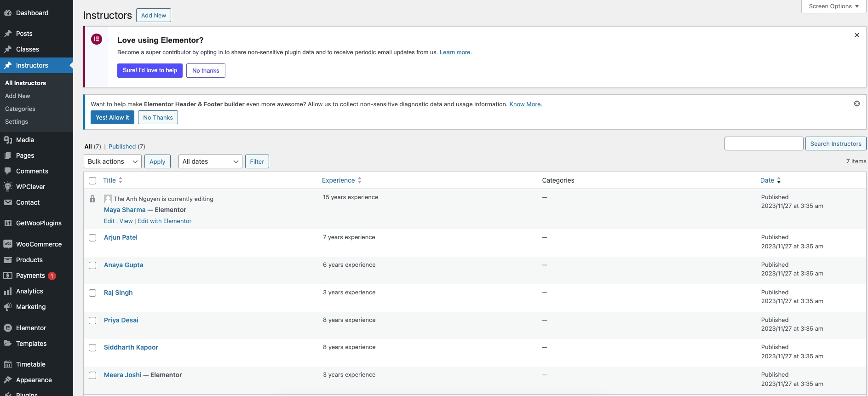Dismiss the Elementor Header & Footer notice
Screen dimensions: 868x396
click(857, 103)
